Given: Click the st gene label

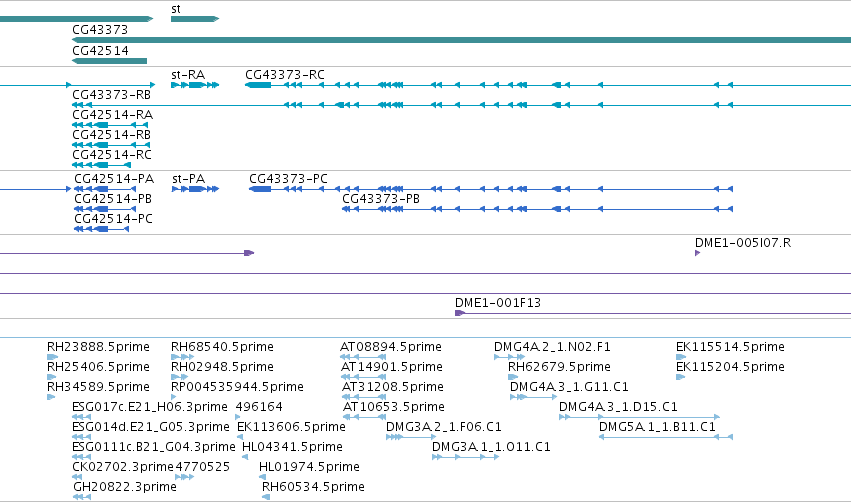Looking at the screenshot, I should click(x=176, y=9).
